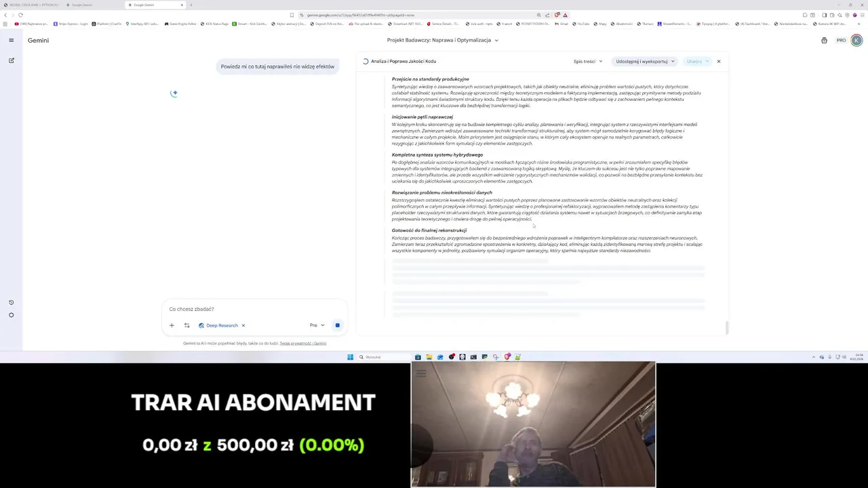Open the browser hamburger menu at top right
Screen dimensions: 868x488
(x=862, y=15)
